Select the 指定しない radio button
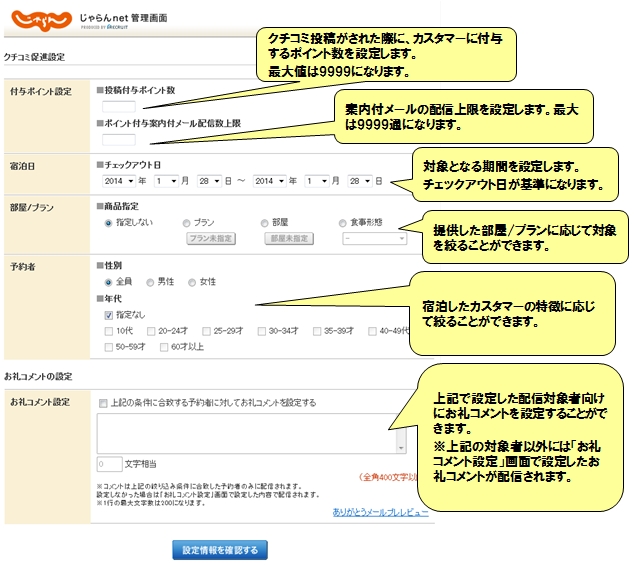 (108, 224)
